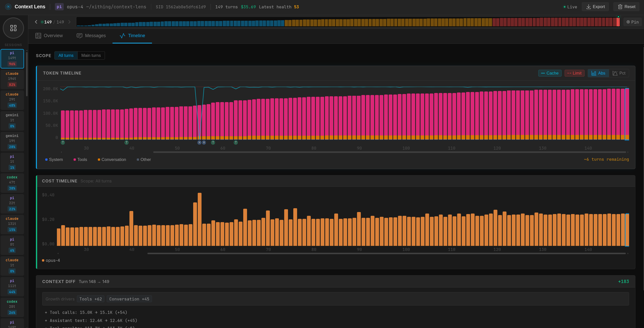The image size is (644, 328).
Task: Set scope to Main turns
Action: pyautogui.click(x=91, y=55)
